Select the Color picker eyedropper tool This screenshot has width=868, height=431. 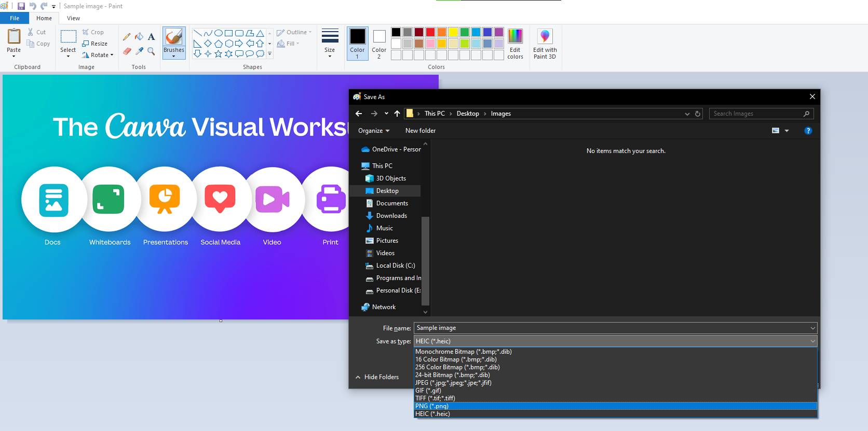139,51
